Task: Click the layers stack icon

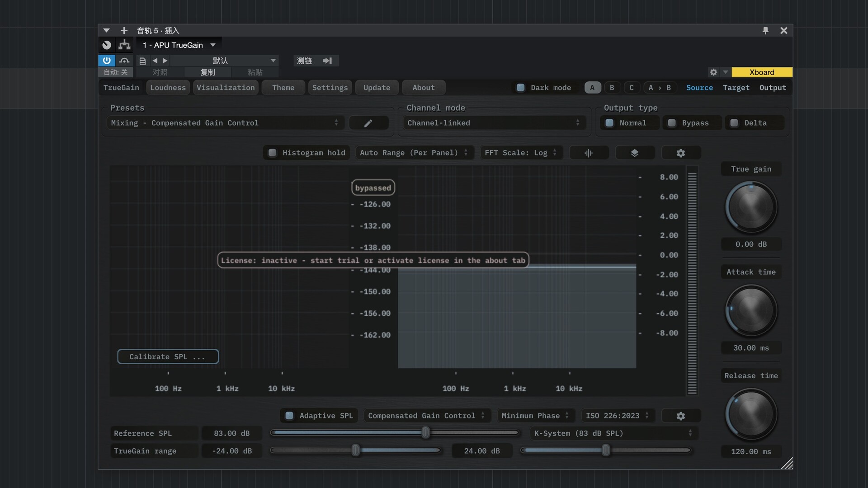Action: (x=635, y=153)
